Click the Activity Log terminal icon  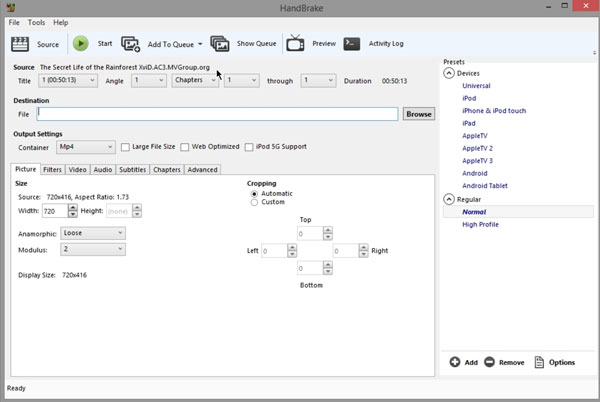[x=352, y=44]
